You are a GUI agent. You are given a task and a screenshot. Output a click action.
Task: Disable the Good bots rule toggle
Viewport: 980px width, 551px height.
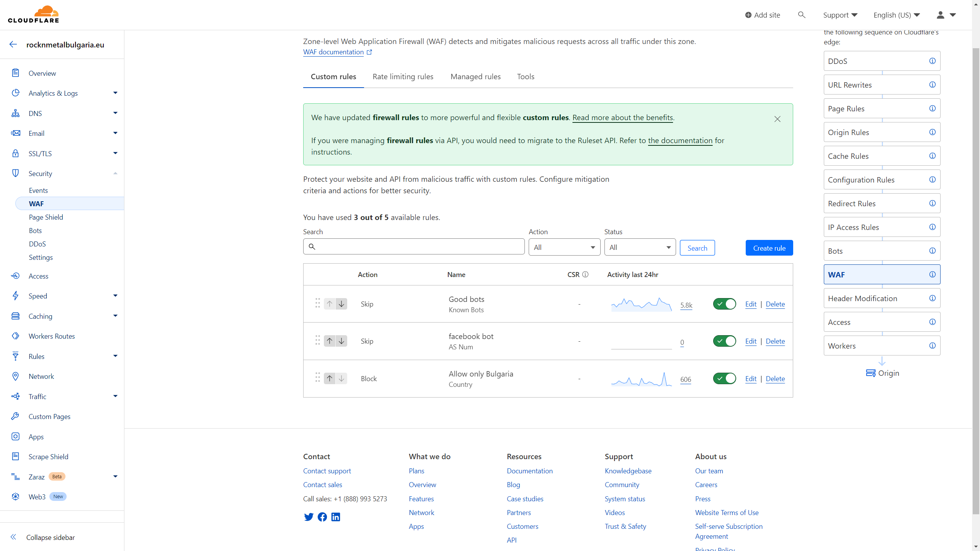(x=724, y=304)
